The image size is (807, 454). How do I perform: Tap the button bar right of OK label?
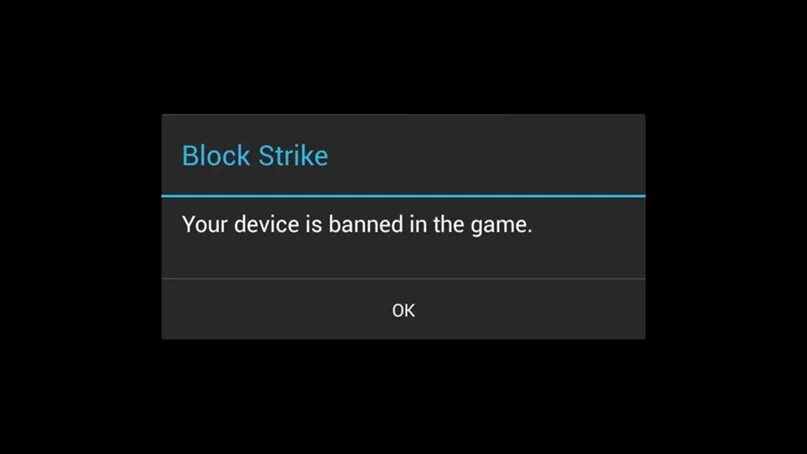click(530, 310)
